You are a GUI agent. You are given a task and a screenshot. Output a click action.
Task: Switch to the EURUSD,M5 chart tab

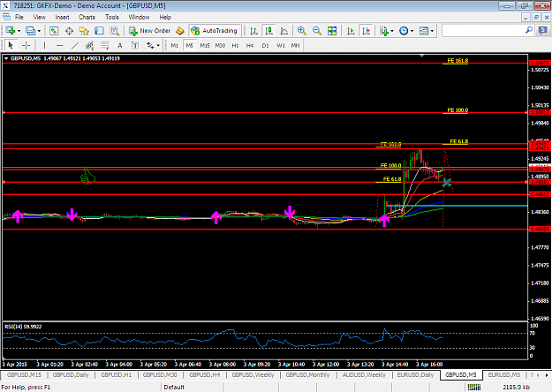(503, 374)
